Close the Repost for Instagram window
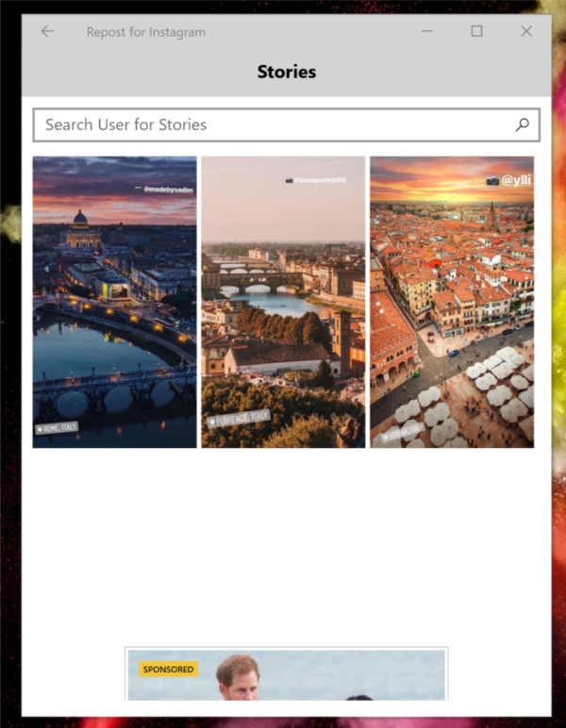Viewport: 566px width, 728px height. tap(526, 31)
